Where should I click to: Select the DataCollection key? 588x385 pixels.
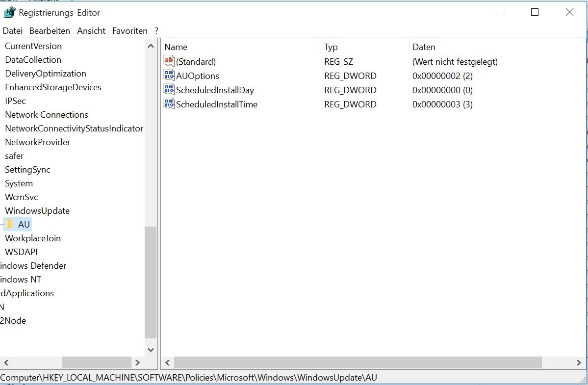[33, 60]
